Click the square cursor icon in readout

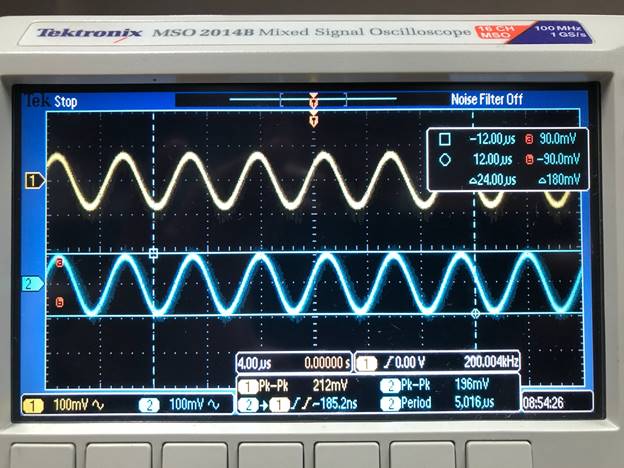pos(445,139)
